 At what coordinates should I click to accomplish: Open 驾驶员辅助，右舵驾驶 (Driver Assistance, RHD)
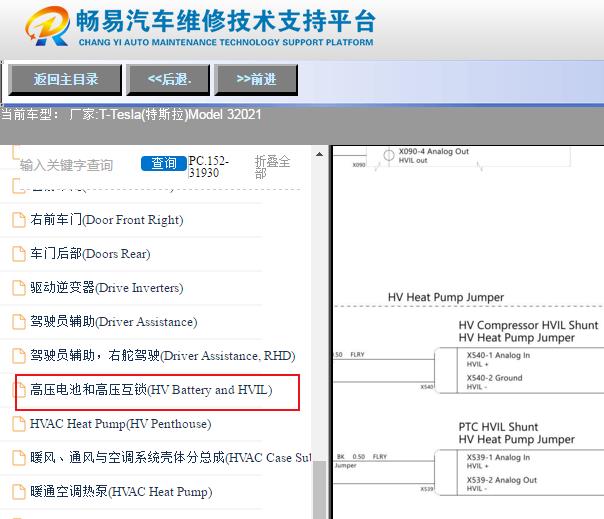coord(163,356)
